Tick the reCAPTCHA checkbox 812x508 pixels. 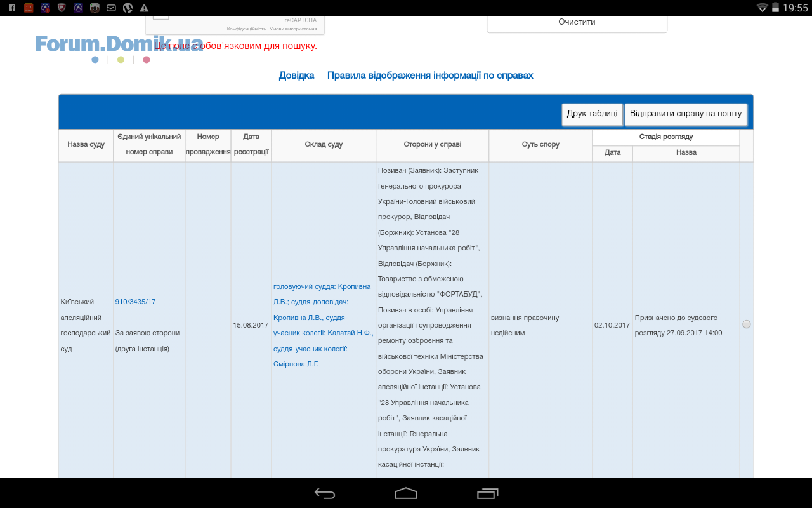(161, 17)
